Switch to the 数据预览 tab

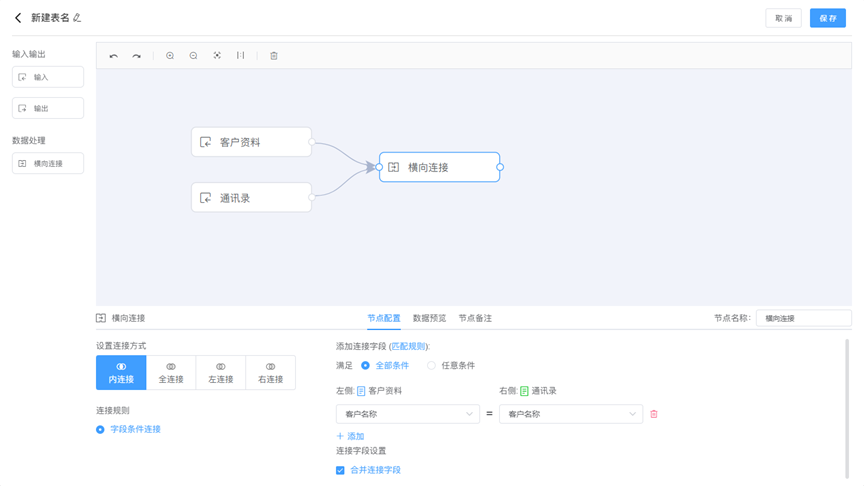(x=429, y=318)
